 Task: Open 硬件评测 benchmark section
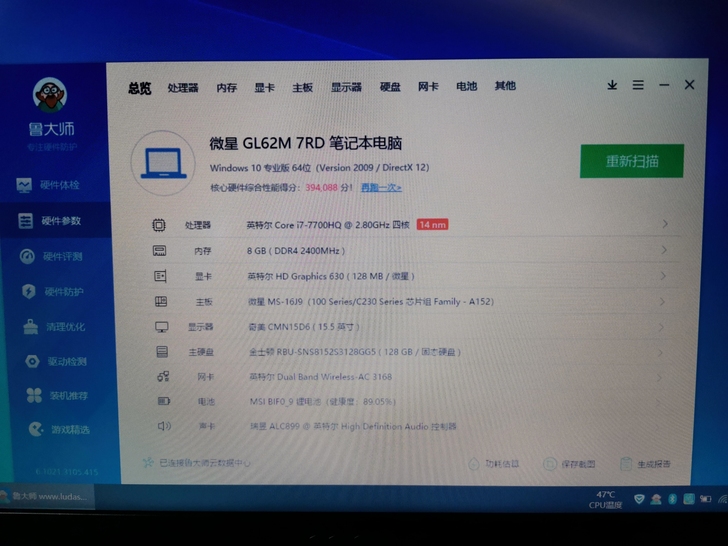pos(51,256)
